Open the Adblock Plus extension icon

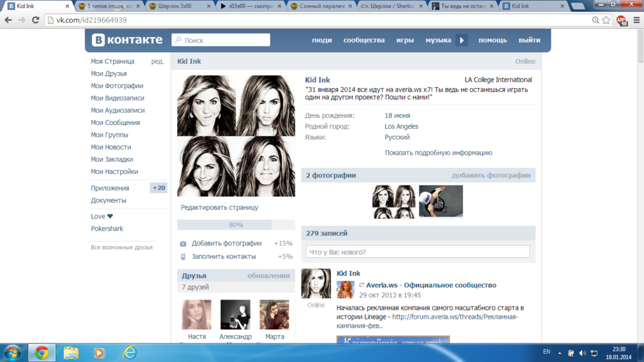point(622,20)
